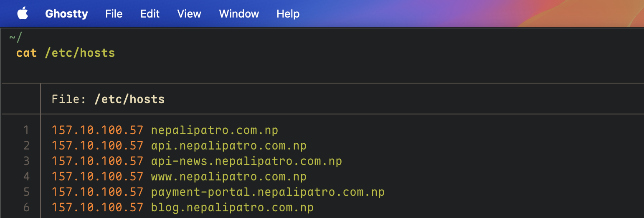Click line number 4 in gutter

pos(26,177)
